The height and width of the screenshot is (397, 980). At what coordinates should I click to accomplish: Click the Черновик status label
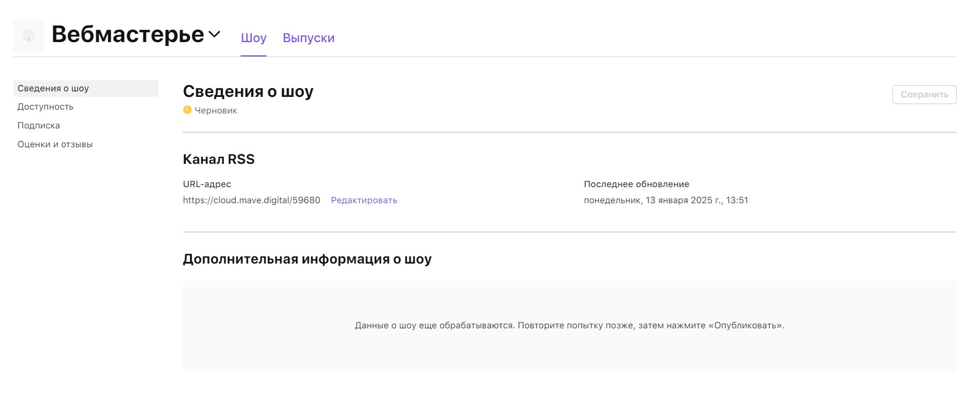(x=216, y=111)
